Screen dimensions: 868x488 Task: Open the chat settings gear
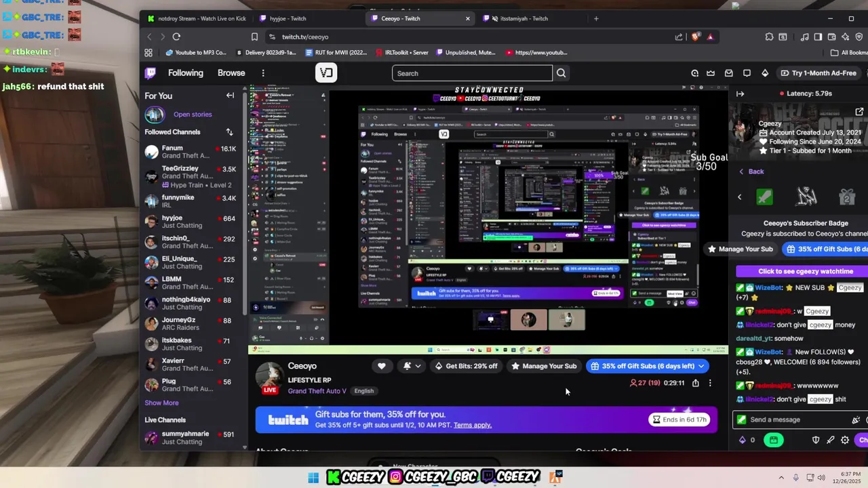pyautogui.click(x=845, y=440)
